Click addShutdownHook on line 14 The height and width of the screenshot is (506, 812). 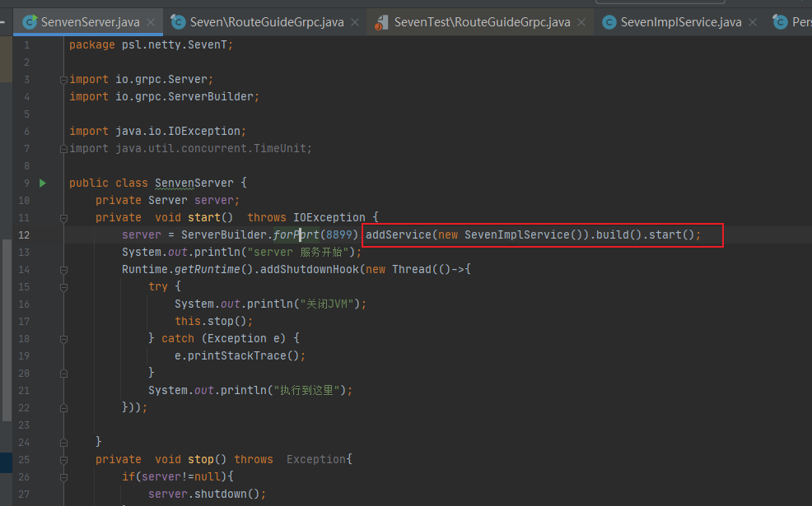(x=309, y=270)
